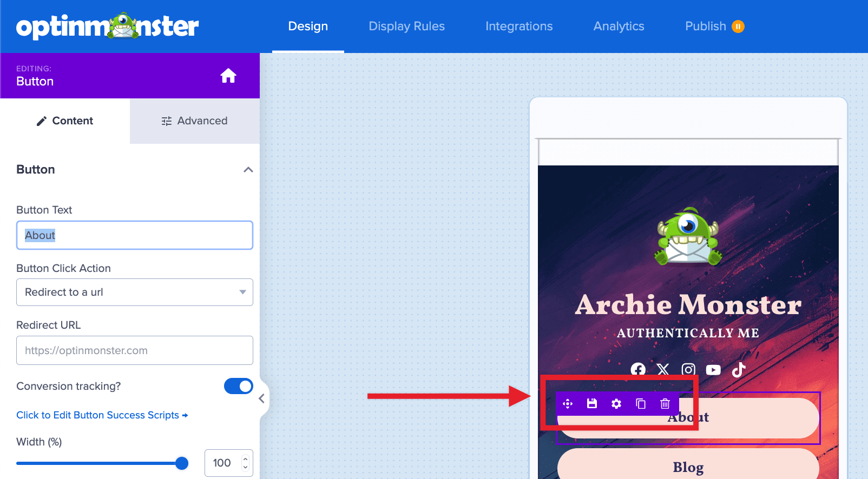Open the Button Click Action dropdown
The width and height of the screenshot is (868, 479).
tap(135, 292)
